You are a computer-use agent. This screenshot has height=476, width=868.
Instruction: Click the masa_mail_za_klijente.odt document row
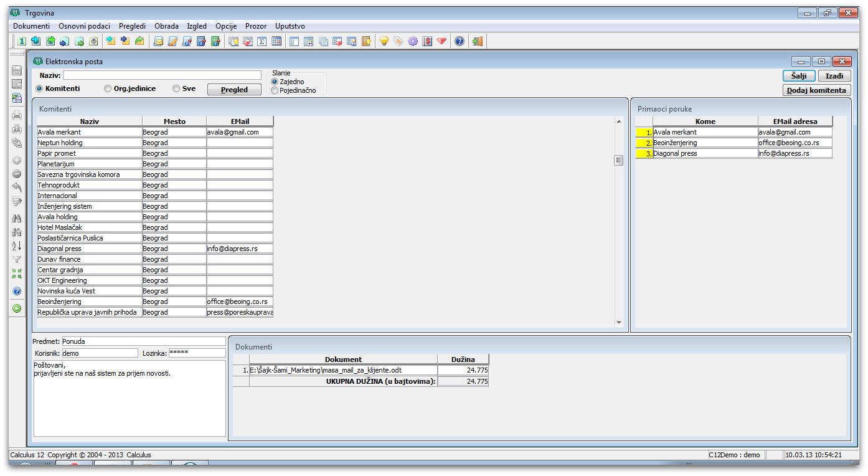coord(361,370)
